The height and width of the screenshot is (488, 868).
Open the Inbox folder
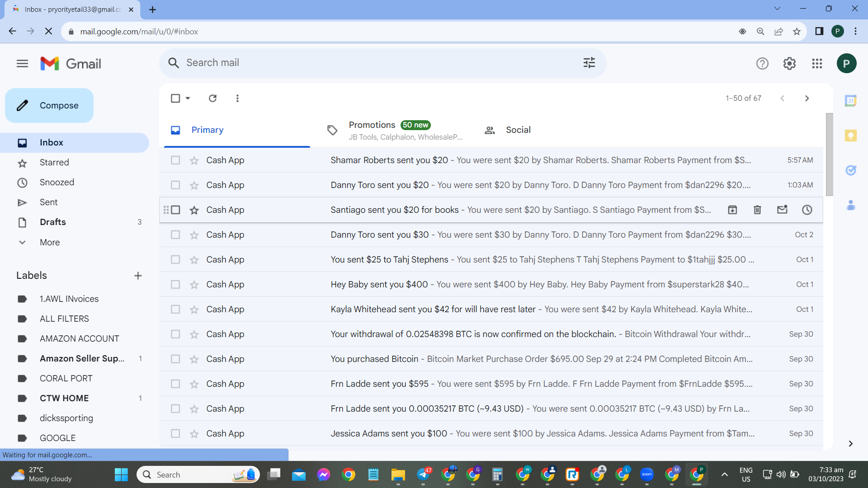(x=75, y=143)
